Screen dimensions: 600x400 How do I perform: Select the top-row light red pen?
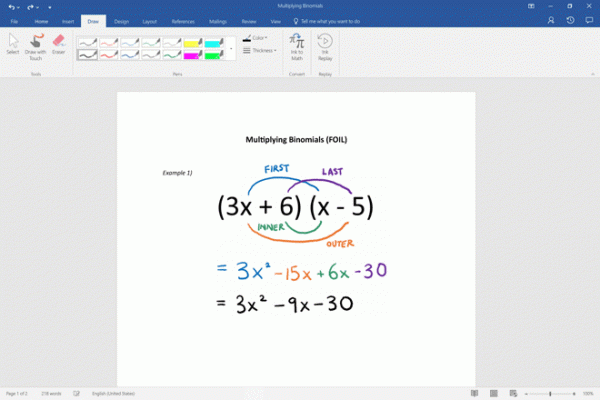[x=109, y=42]
